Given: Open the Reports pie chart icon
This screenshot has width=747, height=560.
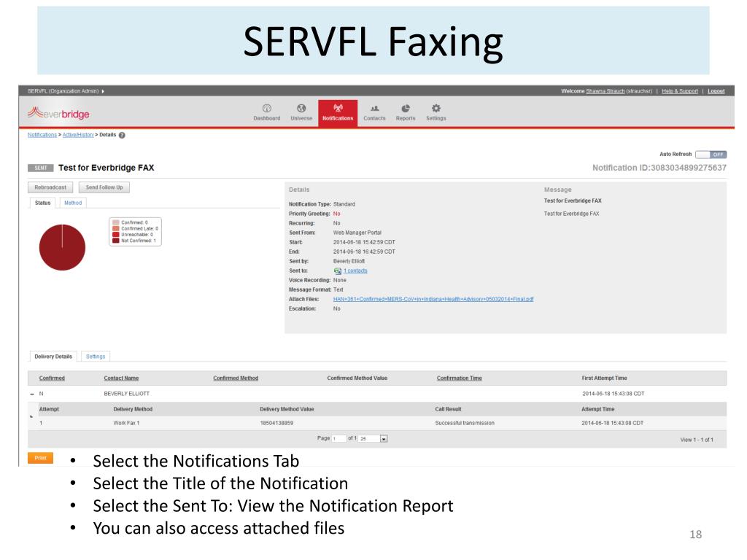Looking at the screenshot, I should (x=406, y=109).
